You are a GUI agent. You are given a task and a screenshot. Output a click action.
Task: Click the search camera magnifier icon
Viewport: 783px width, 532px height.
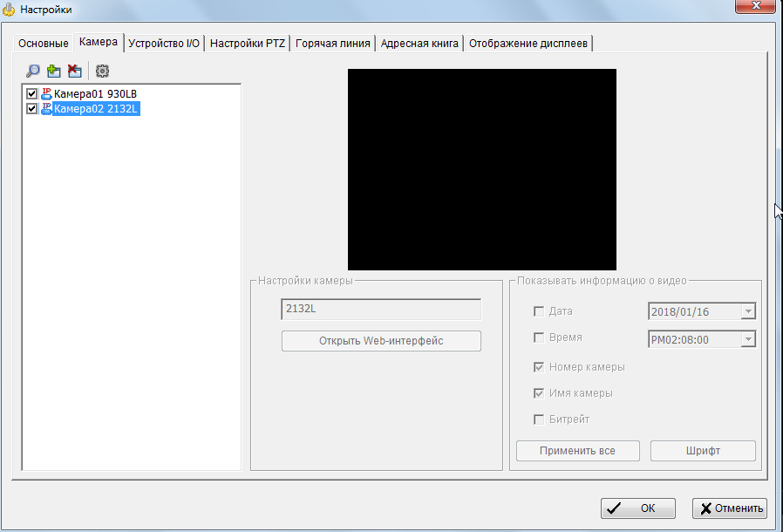[33, 71]
